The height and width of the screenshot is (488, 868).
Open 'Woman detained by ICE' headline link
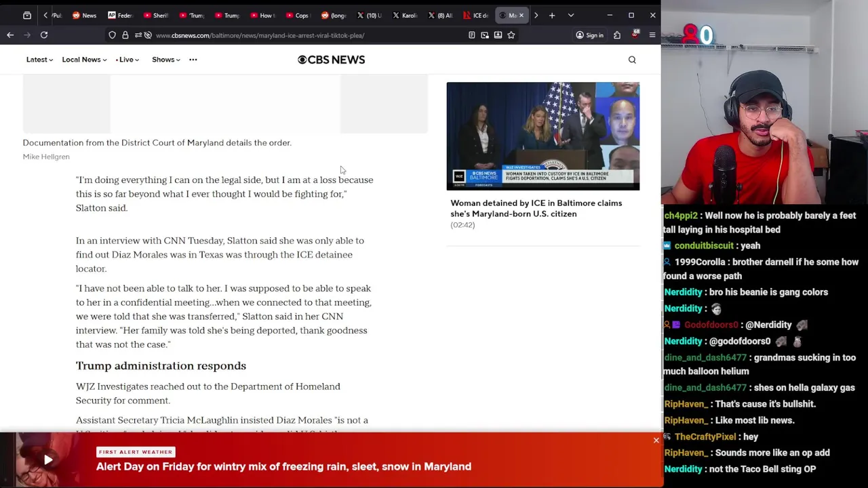coord(536,208)
